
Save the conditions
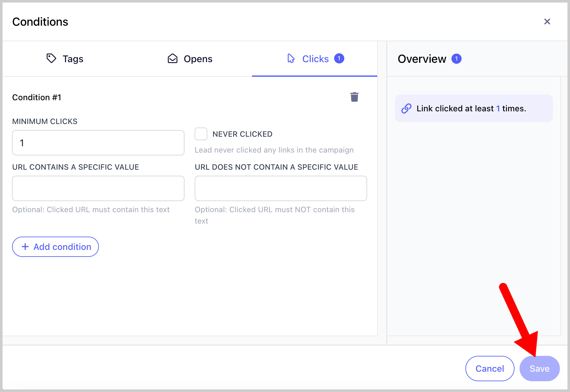coord(539,369)
